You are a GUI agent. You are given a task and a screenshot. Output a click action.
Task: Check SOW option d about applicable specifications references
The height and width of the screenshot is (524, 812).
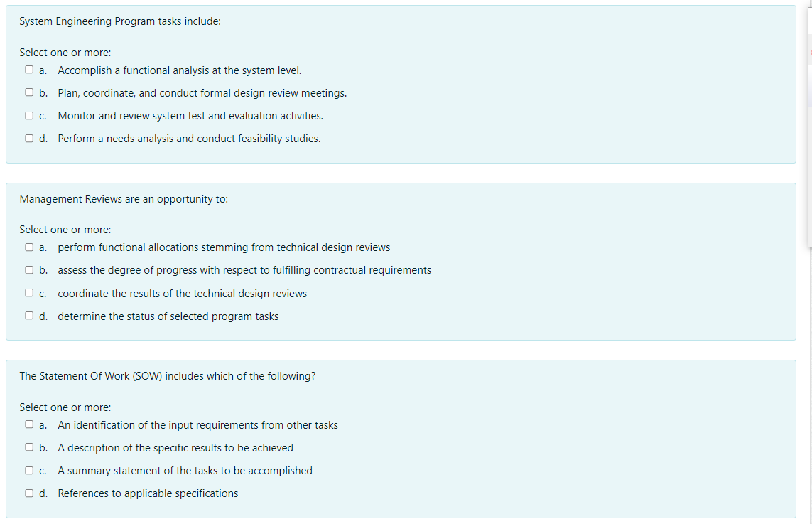pyautogui.click(x=28, y=492)
